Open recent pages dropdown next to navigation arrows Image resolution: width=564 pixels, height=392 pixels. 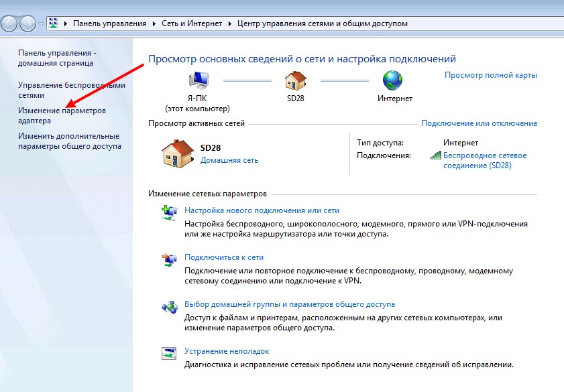click(42, 23)
